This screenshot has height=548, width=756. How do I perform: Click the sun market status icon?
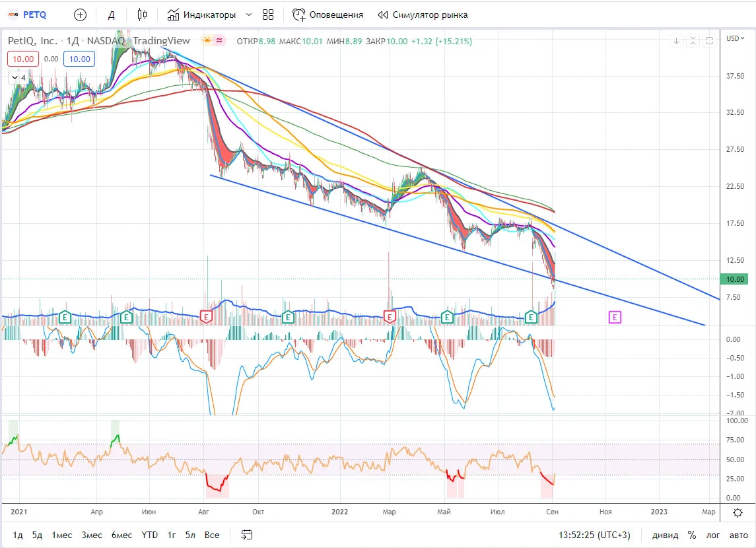(207, 41)
